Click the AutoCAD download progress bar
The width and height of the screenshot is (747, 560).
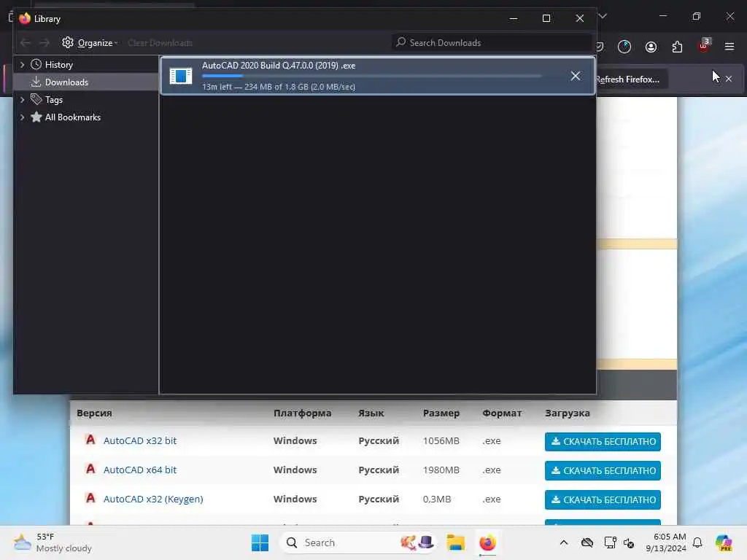[371, 76]
